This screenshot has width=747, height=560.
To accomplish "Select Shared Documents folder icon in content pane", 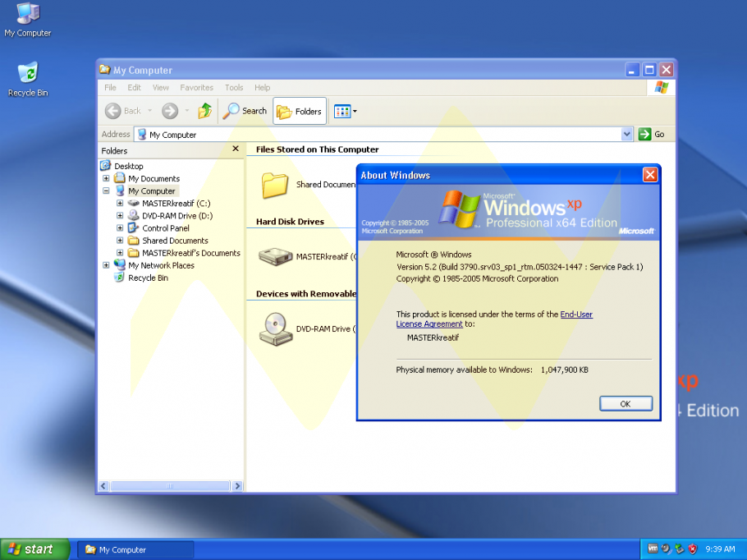I will (x=275, y=185).
